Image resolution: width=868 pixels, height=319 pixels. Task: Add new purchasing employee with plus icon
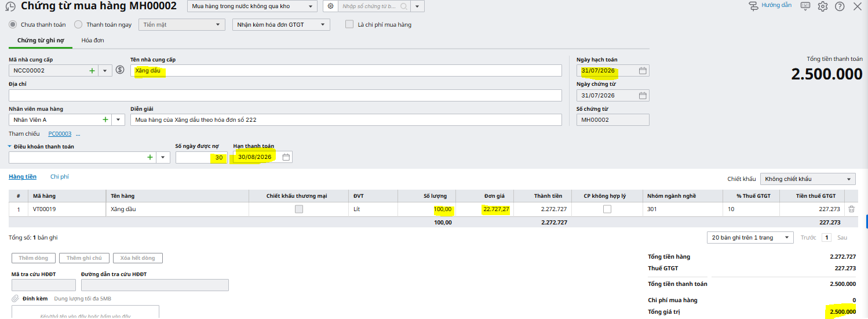(105, 119)
